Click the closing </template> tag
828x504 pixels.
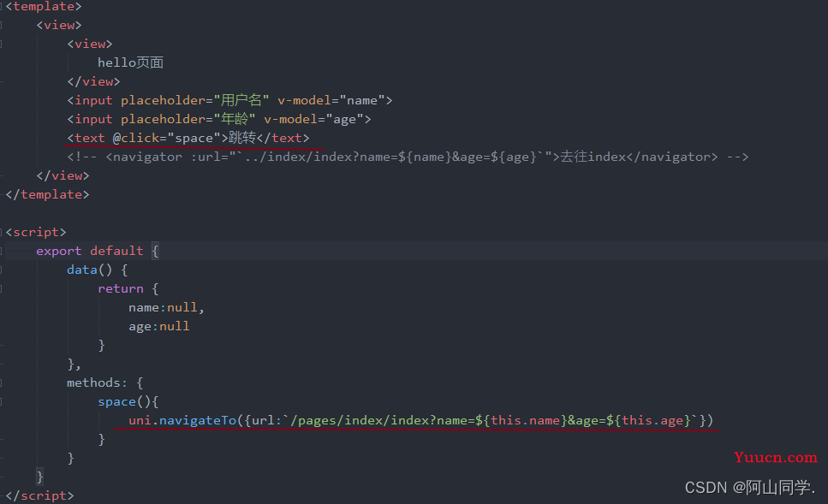(x=48, y=194)
